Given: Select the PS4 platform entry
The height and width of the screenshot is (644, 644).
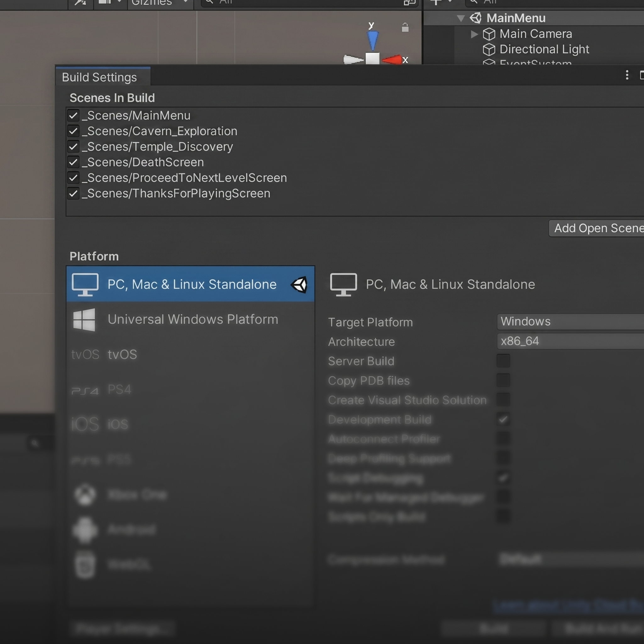Looking at the screenshot, I should point(190,389).
